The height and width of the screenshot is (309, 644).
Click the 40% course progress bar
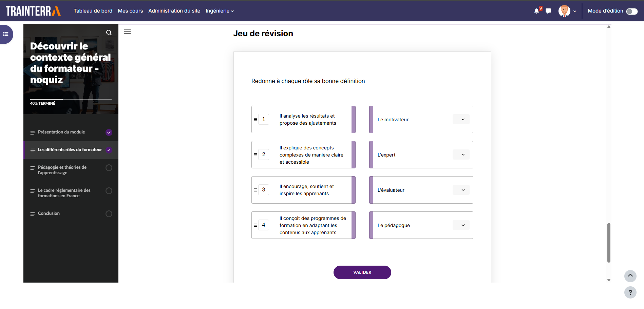point(71,99)
